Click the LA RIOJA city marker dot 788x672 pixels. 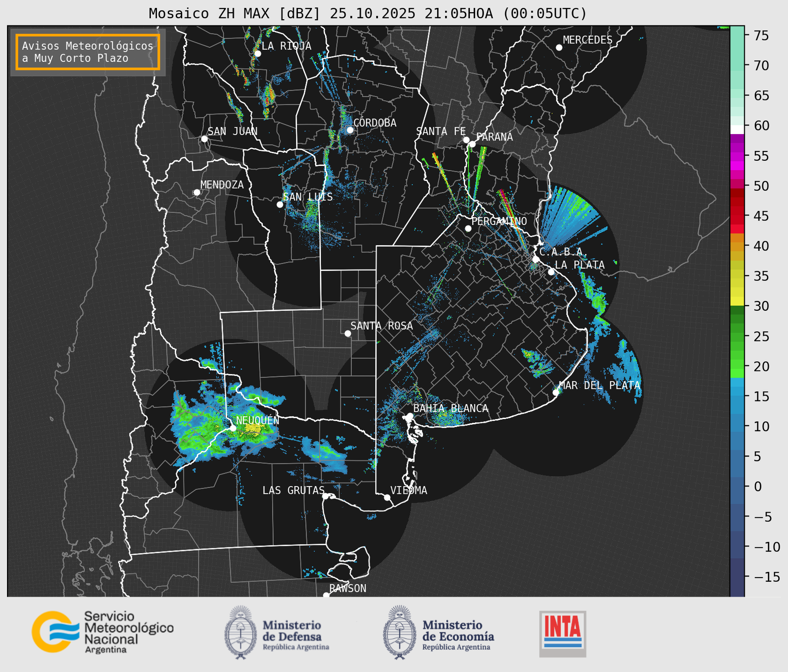(x=257, y=53)
